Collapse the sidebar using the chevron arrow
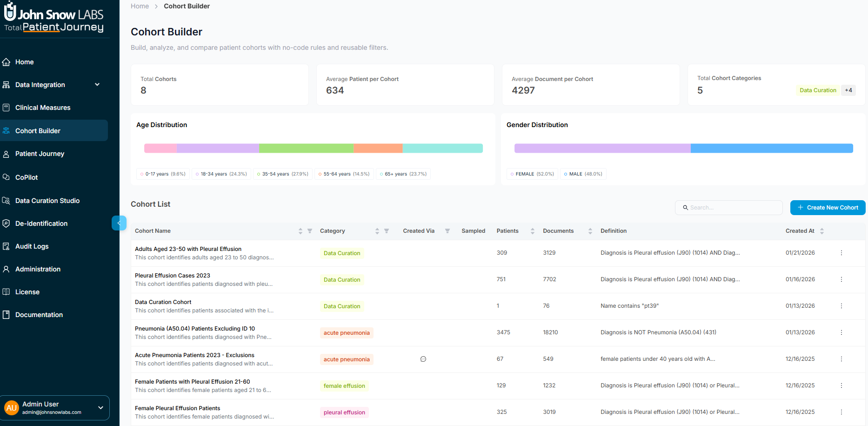 coord(119,223)
